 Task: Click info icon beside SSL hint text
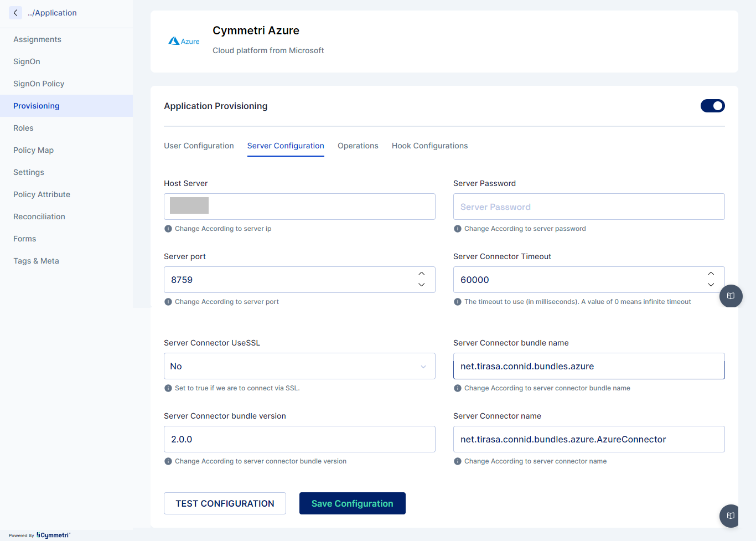point(168,388)
